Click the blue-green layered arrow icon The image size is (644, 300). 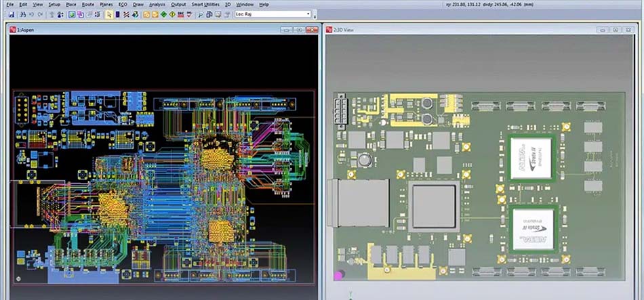tap(135, 14)
